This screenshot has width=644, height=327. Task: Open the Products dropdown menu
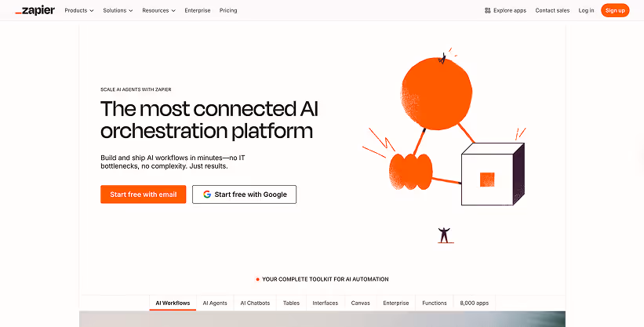79,10
